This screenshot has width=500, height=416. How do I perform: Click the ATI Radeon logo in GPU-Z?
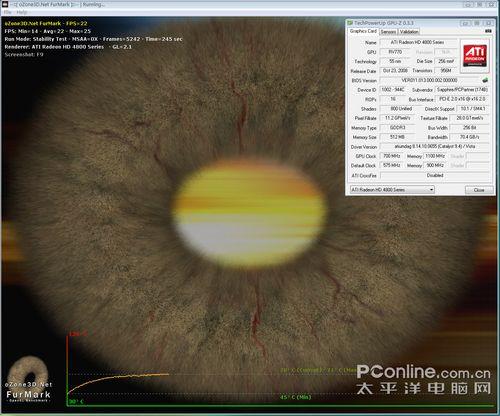click(475, 56)
